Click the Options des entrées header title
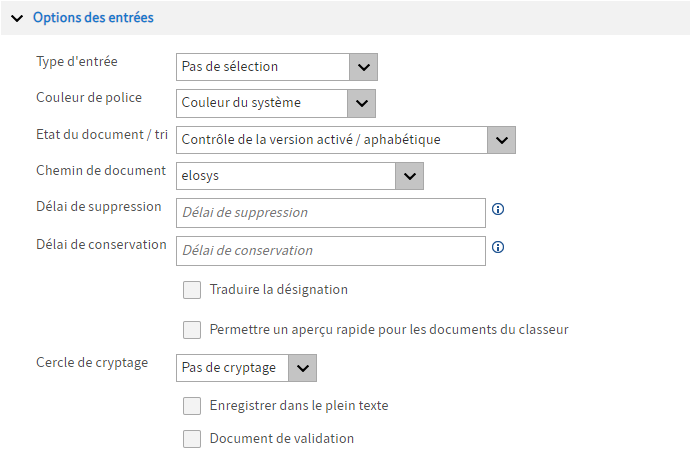 pyautogui.click(x=93, y=18)
